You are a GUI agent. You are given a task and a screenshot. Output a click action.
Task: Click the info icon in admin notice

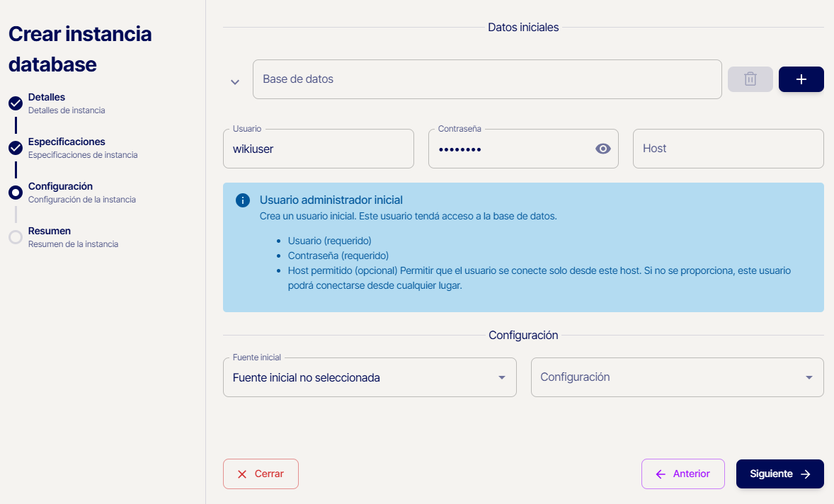(242, 200)
